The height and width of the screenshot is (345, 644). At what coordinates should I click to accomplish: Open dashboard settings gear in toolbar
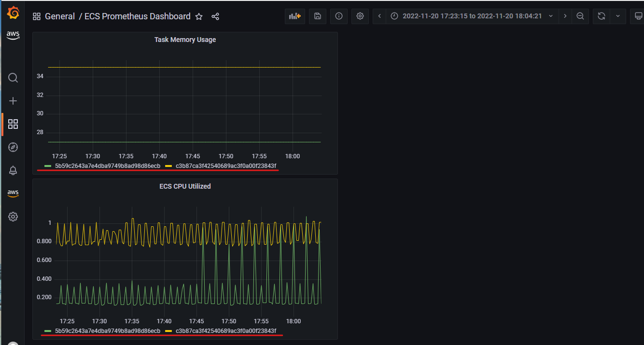click(x=360, y=16)
